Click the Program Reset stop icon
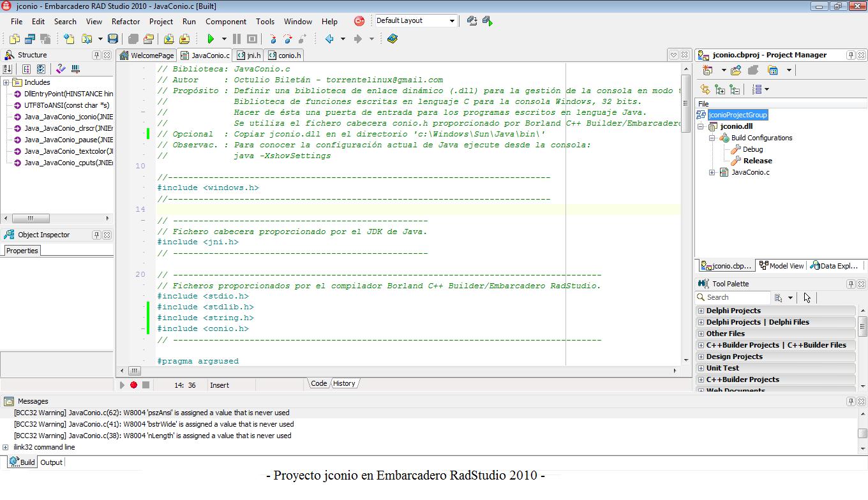The height and width of the screenshot is (500, 868). pyautogui.click(x=252, y=39)
